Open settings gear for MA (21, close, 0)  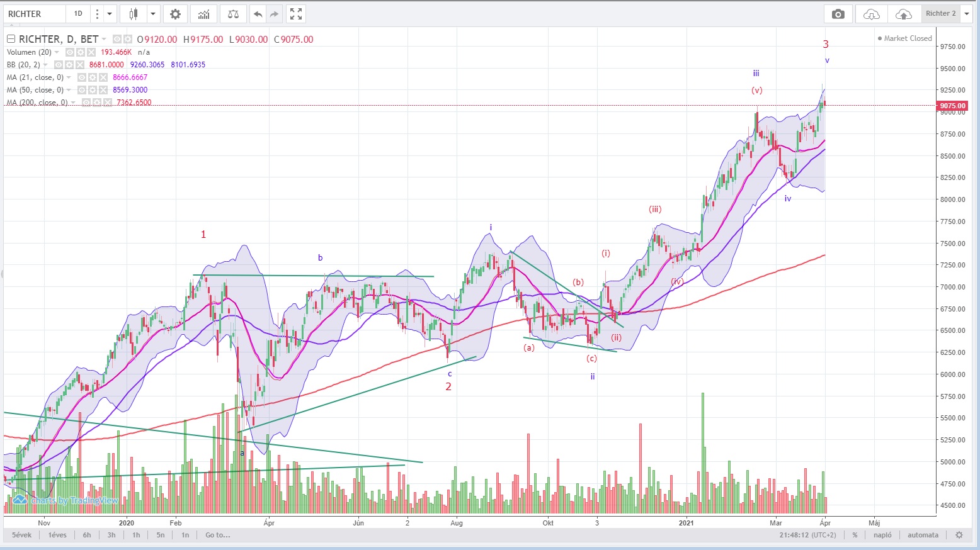click(x=93, y=77)
